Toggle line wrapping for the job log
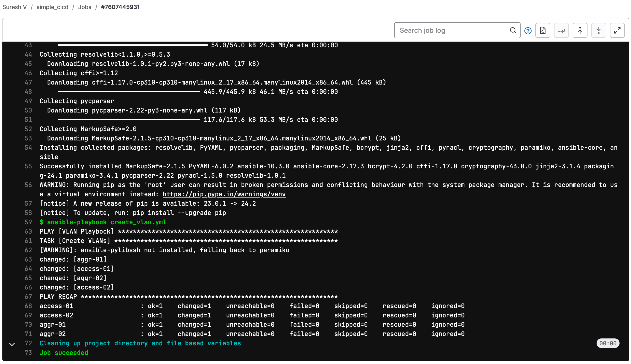The image size is (631, 364). [561, 31]
